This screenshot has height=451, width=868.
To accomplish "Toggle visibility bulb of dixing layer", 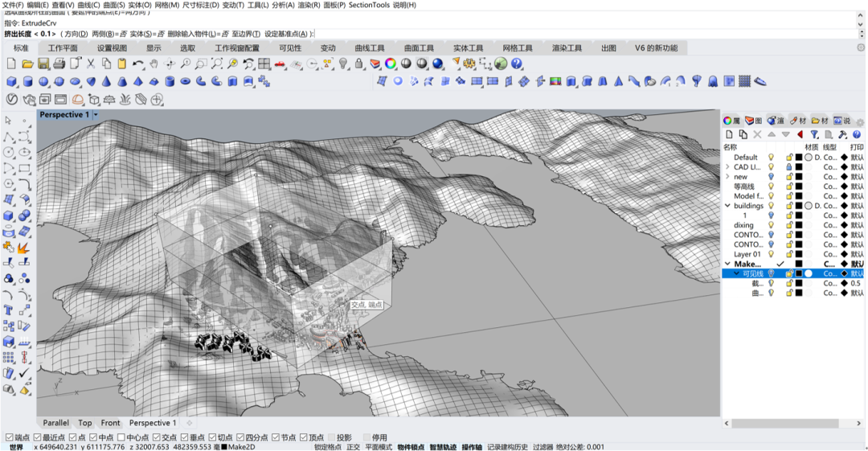I will click(771, 225).
